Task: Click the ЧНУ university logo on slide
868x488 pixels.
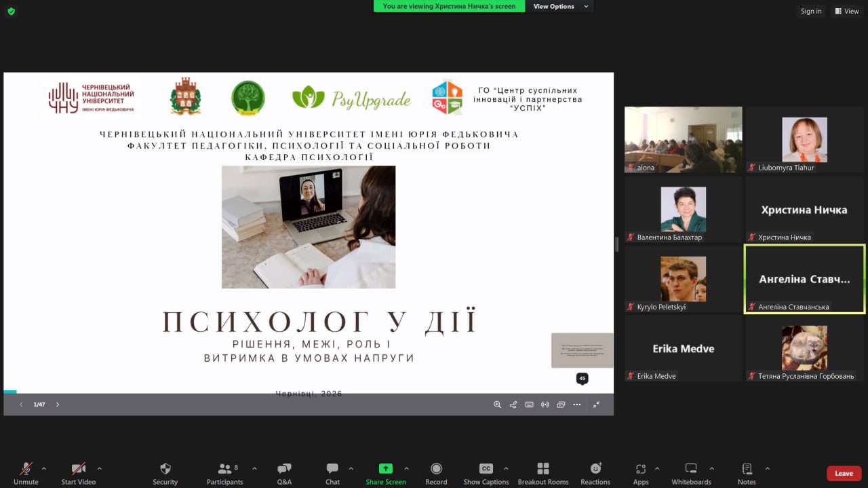Action: pos(91,98)
